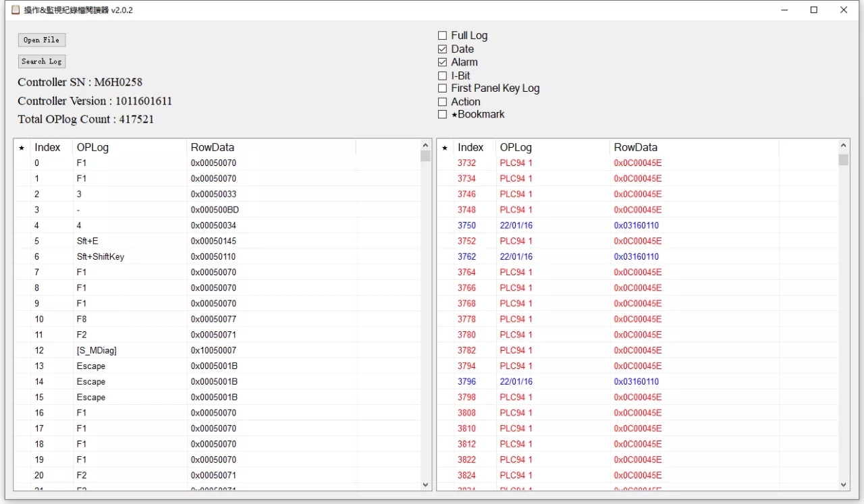Select right row index 3732 PLC94 1

(638, 163)
